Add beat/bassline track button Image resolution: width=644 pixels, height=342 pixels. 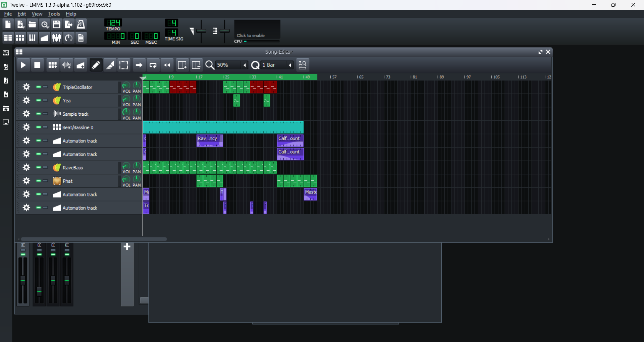click(x=52, y=65)
